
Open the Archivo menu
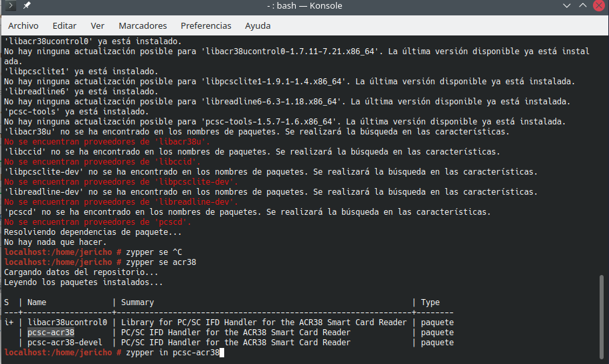23,25
